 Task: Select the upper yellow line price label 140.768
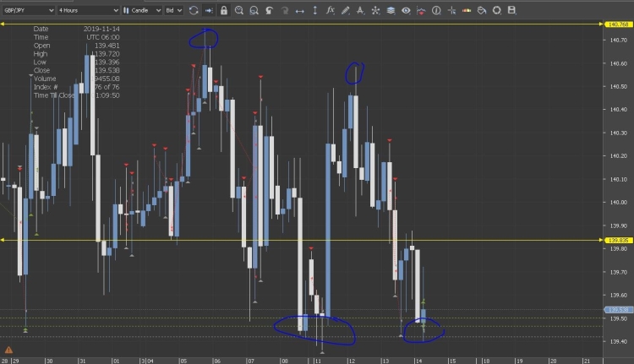(618, 24)
